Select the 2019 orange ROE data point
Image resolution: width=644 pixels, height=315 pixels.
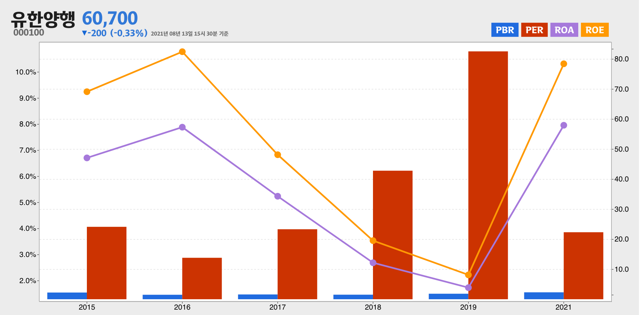[x=468, y=275]
